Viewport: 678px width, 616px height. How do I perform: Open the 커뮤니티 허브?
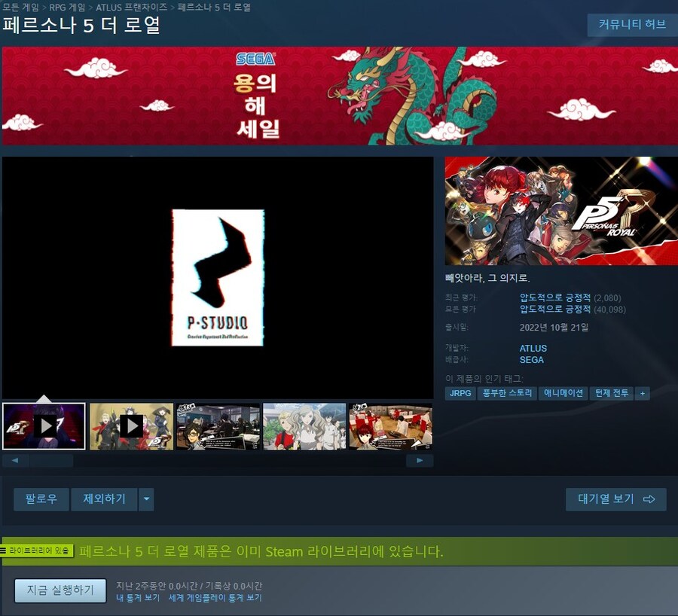coord(631,25)
